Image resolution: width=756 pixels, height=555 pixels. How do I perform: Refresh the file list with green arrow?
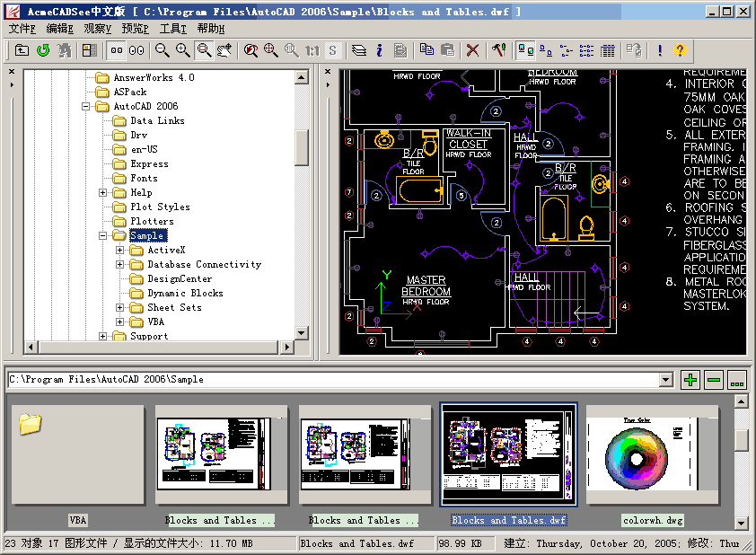pyautogui.click(x=43, y=50)
